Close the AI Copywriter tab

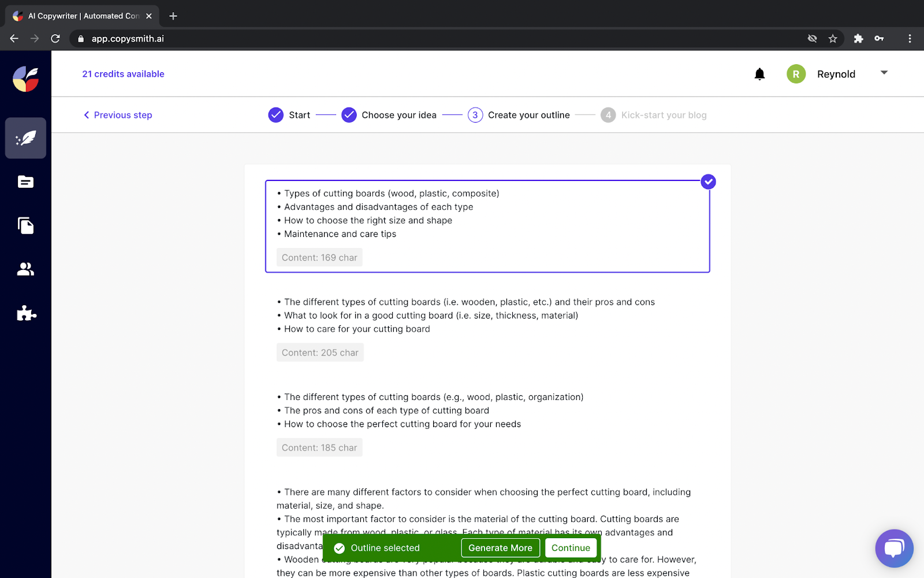point(149,16)
